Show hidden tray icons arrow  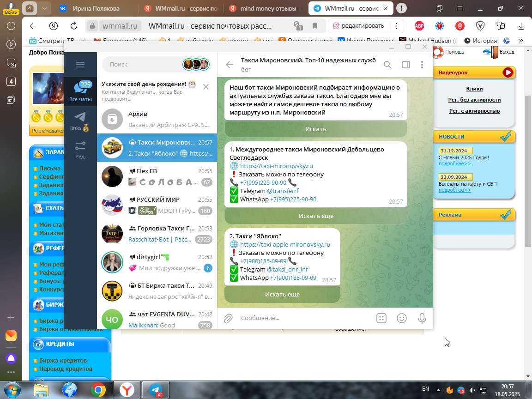click(x=438, y=391)
